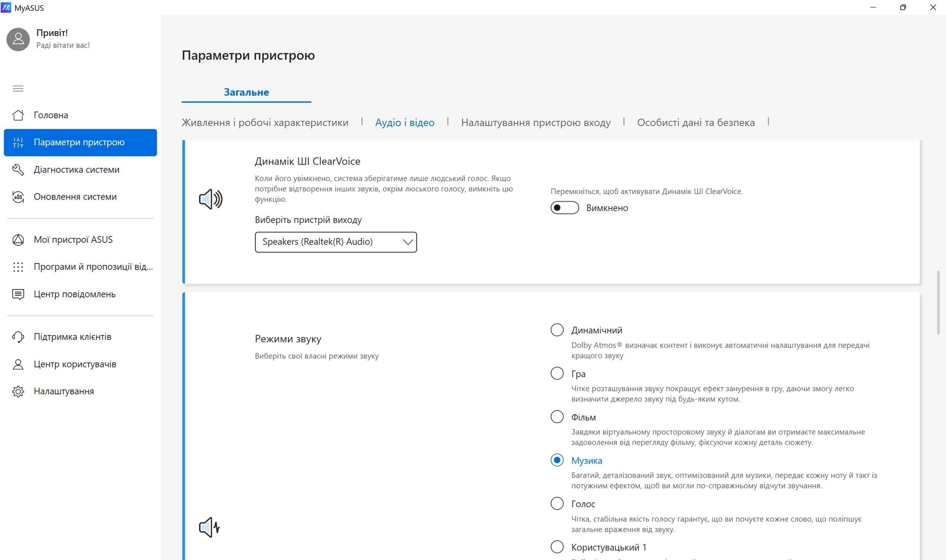Screen dimensions: 946x560
Task: Click the Музика mode label
Action: coord(586,461)
